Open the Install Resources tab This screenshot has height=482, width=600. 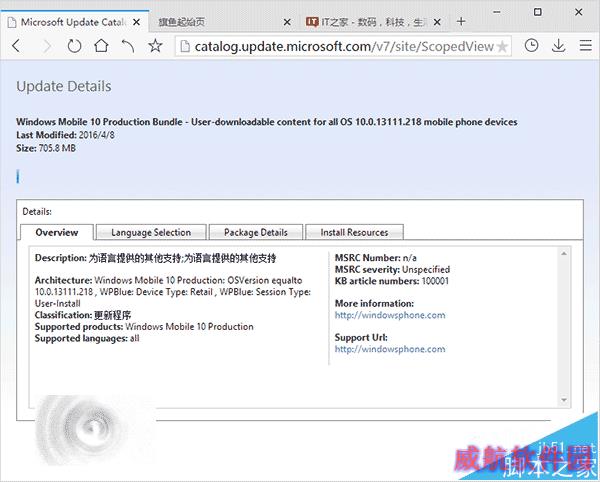(354, 232)
